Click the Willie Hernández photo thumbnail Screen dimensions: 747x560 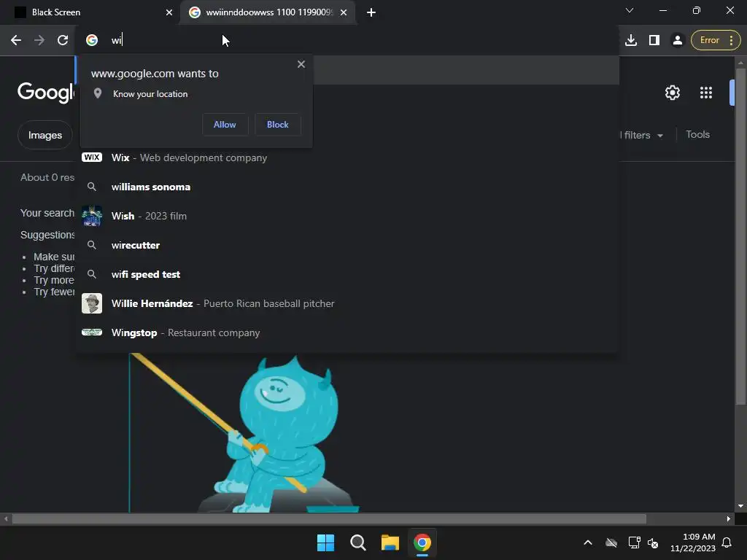click(x=92, y=303)
